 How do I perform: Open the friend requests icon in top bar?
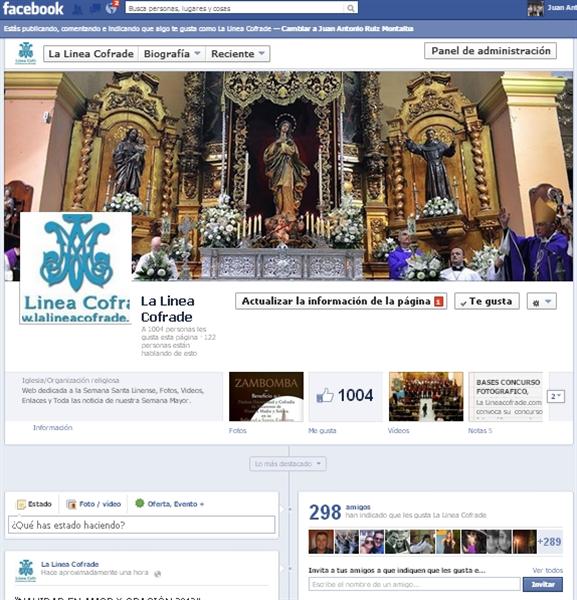[78, 8]
